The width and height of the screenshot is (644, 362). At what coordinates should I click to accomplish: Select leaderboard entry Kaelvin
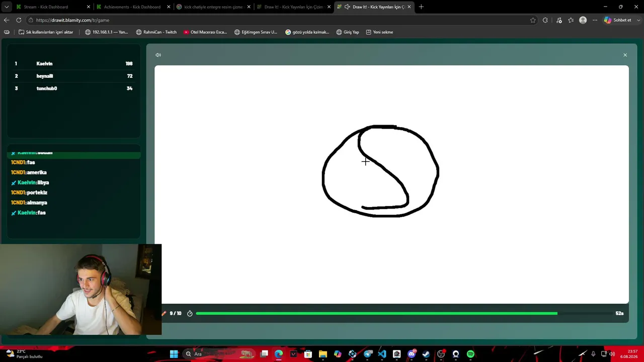[x=73, y=63]
